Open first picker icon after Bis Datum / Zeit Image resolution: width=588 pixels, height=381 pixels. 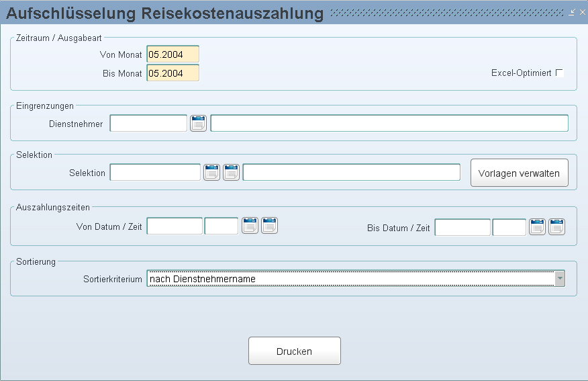537,227
